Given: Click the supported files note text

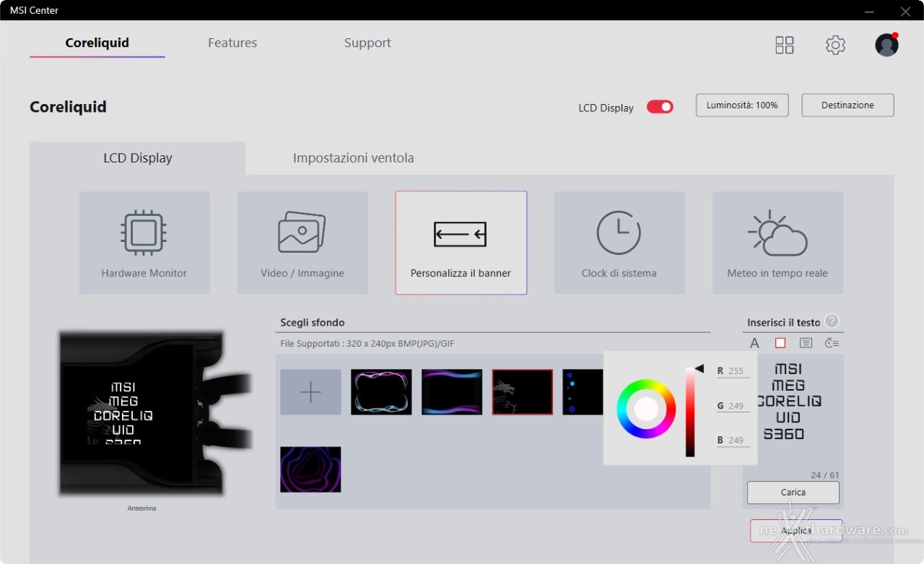Looking at the screenshot, I should (x=367, y=344).
